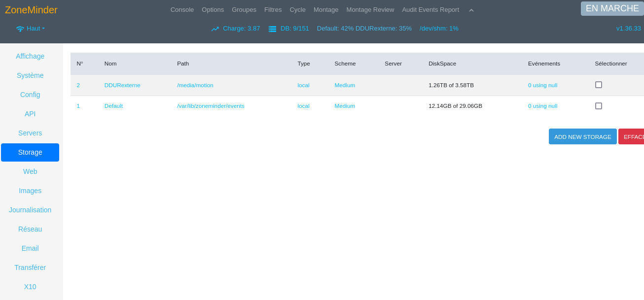This screenshot has height=300, width=644.
Task: Open Console in the top navigation
Action: pos(182,10)
